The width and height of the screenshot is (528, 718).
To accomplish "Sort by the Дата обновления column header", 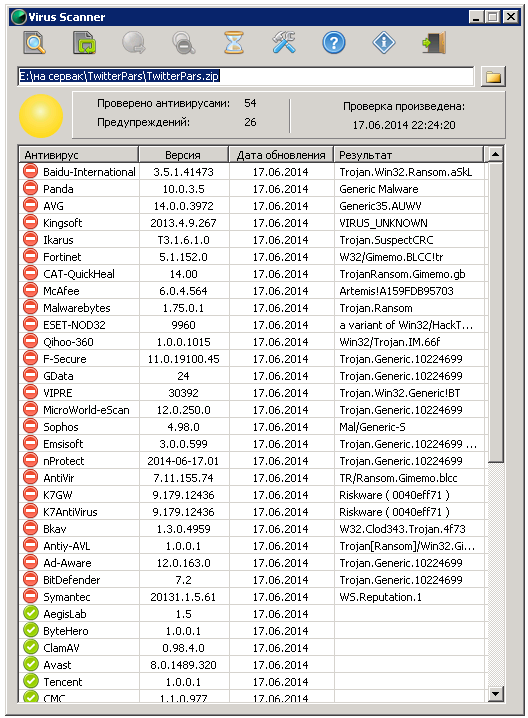I will [x=281, y=155].
